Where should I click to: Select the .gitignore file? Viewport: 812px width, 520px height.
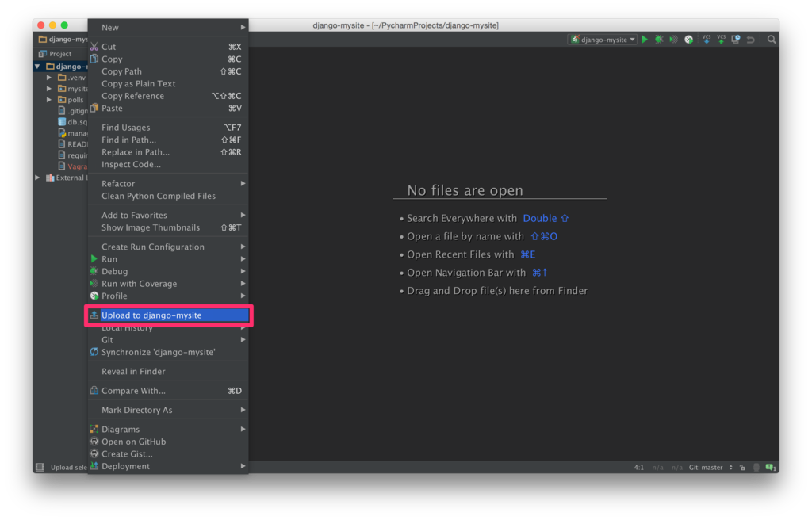72,111
